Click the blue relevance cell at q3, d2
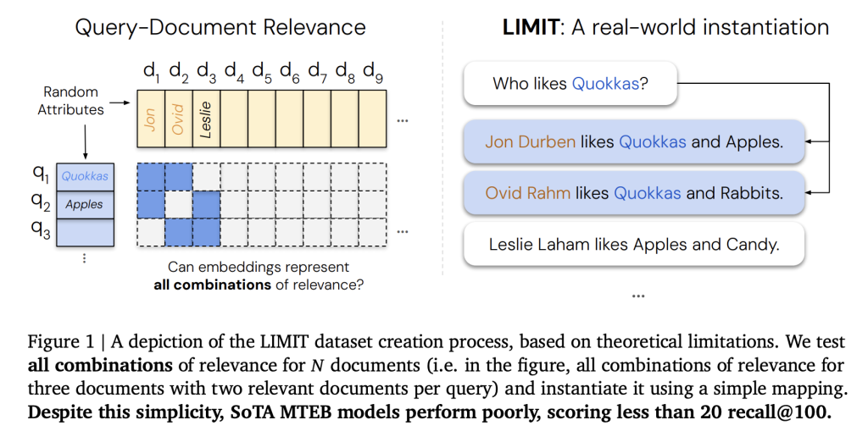 point(179,232)
